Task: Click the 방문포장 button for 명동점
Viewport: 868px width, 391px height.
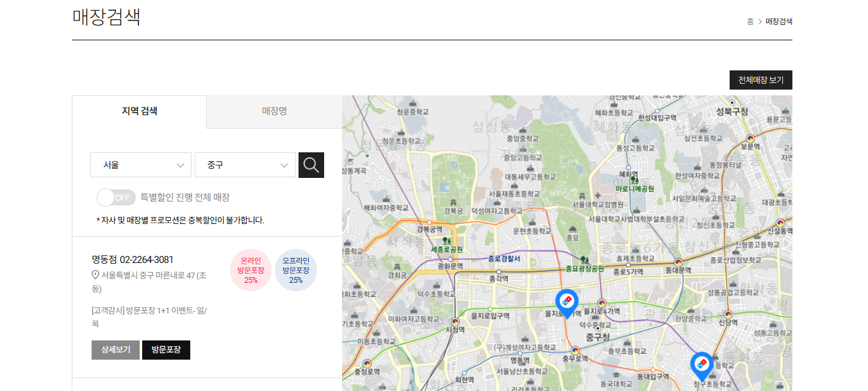Action: [x=166, y=350]
